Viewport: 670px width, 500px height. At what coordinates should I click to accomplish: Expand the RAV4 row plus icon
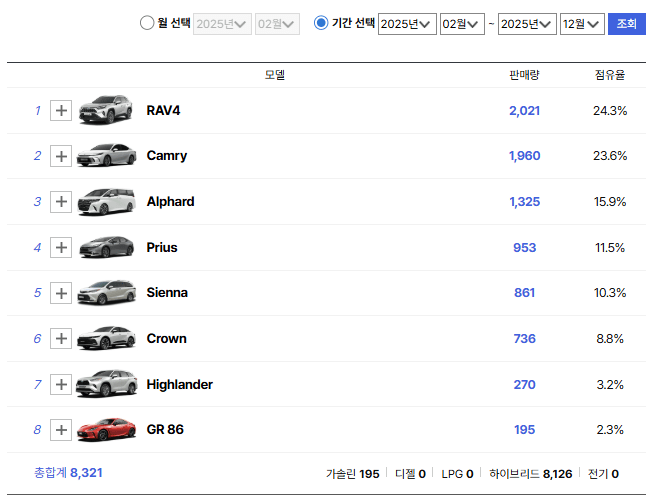(x=61, y=111)
